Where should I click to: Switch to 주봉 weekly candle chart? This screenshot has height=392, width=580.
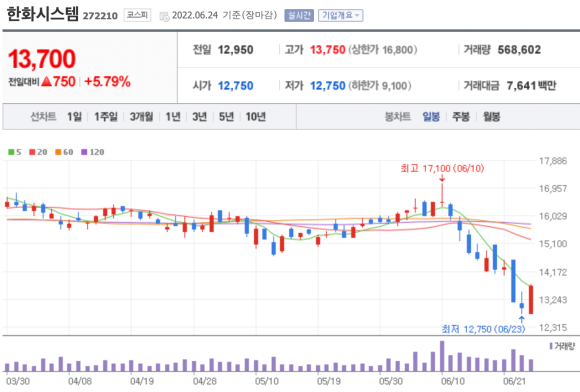click(461, 117)
